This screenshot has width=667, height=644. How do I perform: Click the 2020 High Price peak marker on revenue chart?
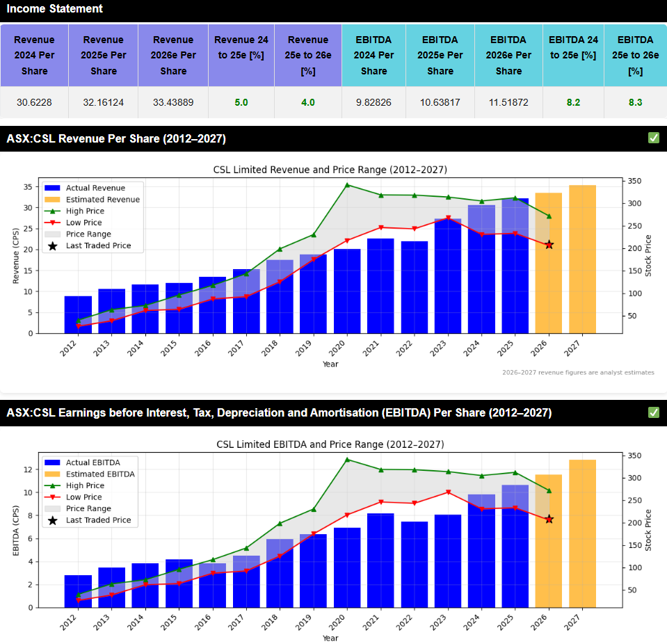pos(347,185)
